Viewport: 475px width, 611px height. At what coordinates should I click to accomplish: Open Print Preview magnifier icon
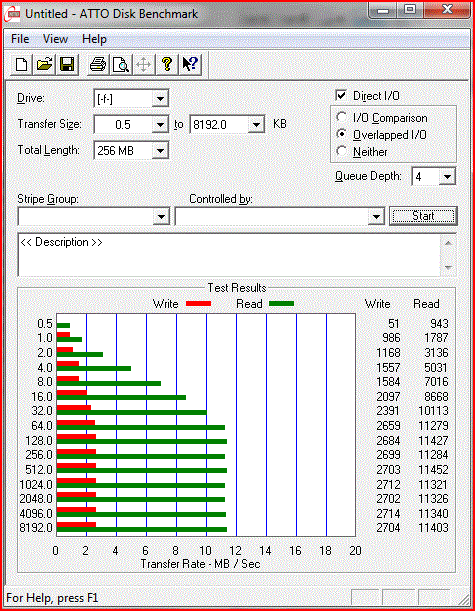[x=121, y=64]
